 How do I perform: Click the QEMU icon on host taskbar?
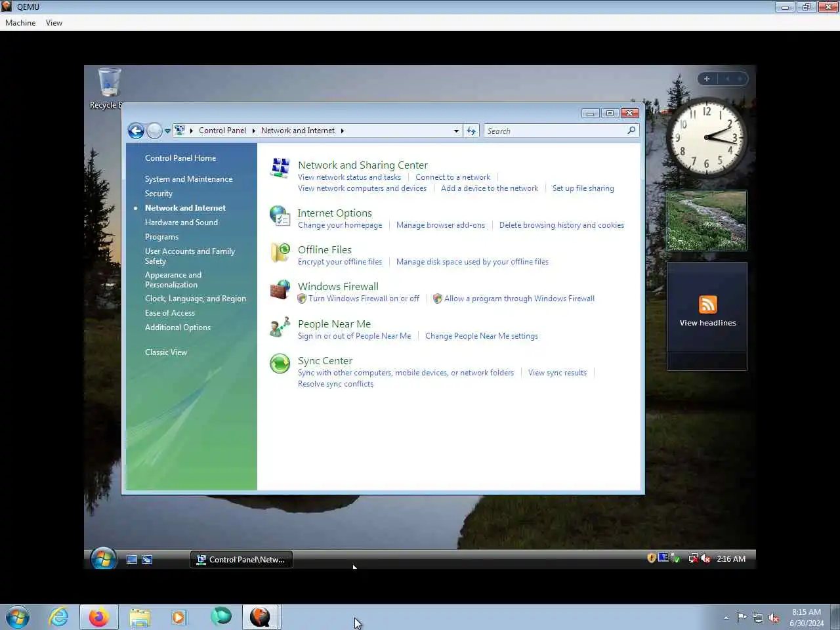coord(261,618)
